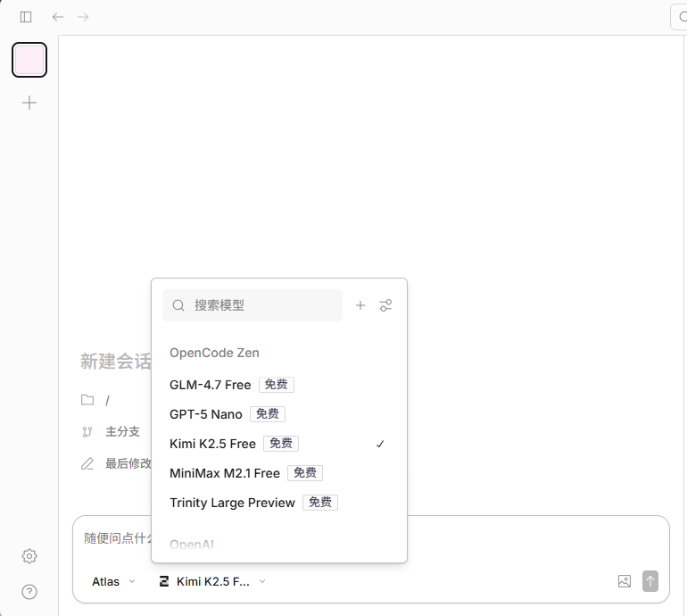The image size is (687, 616).
Task: Click the search box at top right
Action: (x=679, y=17)
